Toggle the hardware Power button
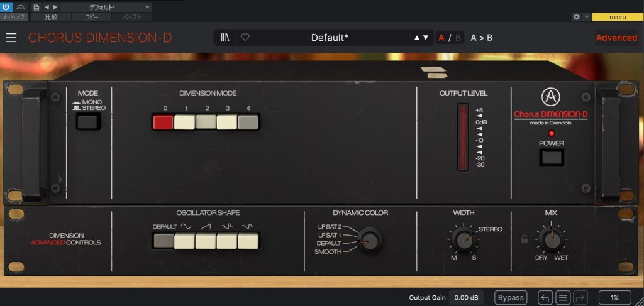 click(552, 157)
